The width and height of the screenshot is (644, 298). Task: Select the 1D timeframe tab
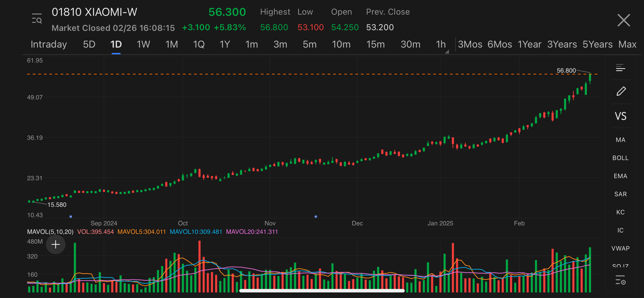[116, 44]
